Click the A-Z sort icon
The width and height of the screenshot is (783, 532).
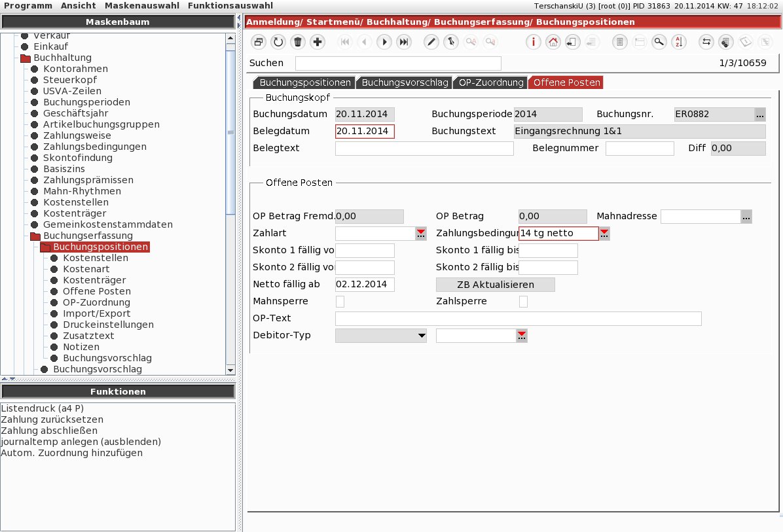(x=679, y=42)
